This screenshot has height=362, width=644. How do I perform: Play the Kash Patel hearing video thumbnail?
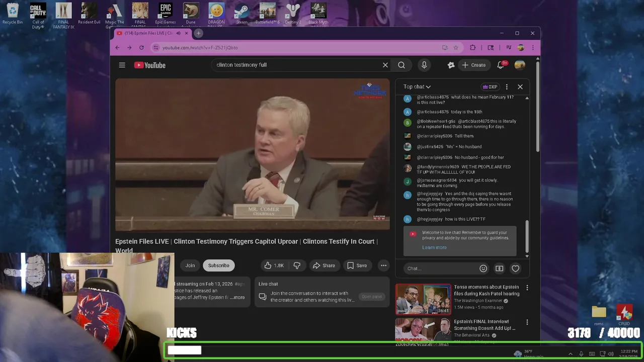423,299
